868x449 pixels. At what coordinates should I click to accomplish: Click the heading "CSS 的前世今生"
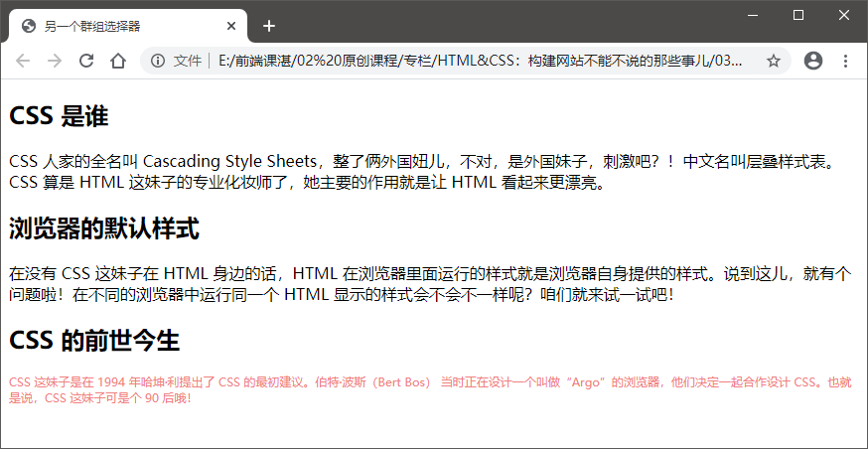tap(94, 341)
